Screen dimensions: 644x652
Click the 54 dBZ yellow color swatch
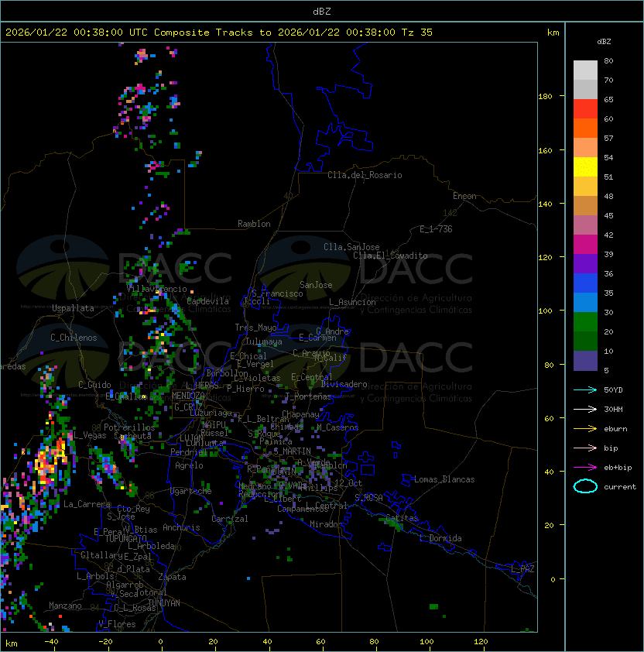click(585, 167)
